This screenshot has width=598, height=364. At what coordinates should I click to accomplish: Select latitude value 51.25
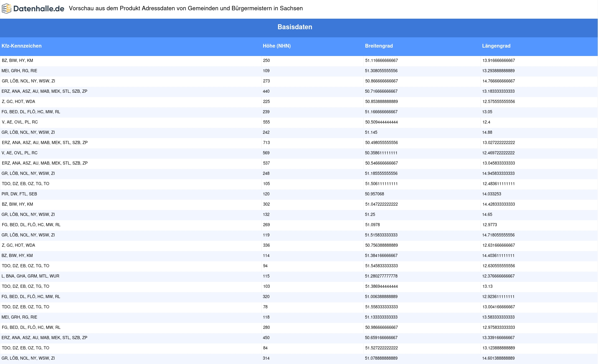point(370,215)
